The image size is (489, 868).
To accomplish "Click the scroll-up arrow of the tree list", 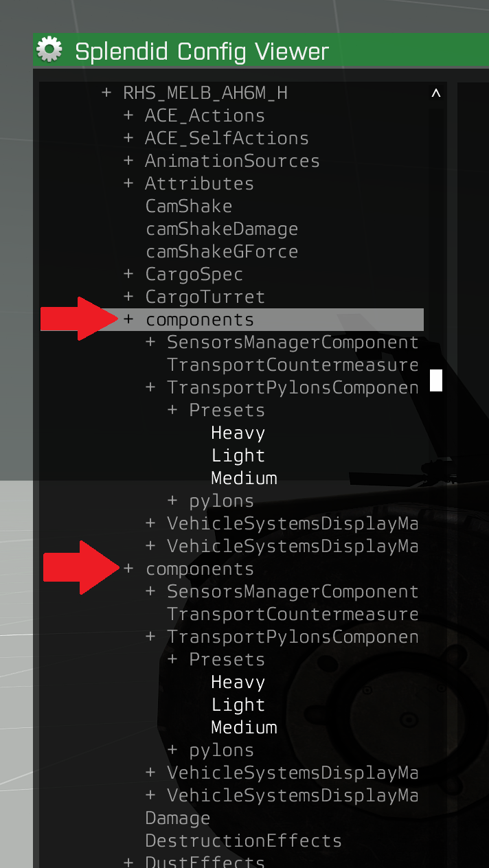I will [435, 93].
